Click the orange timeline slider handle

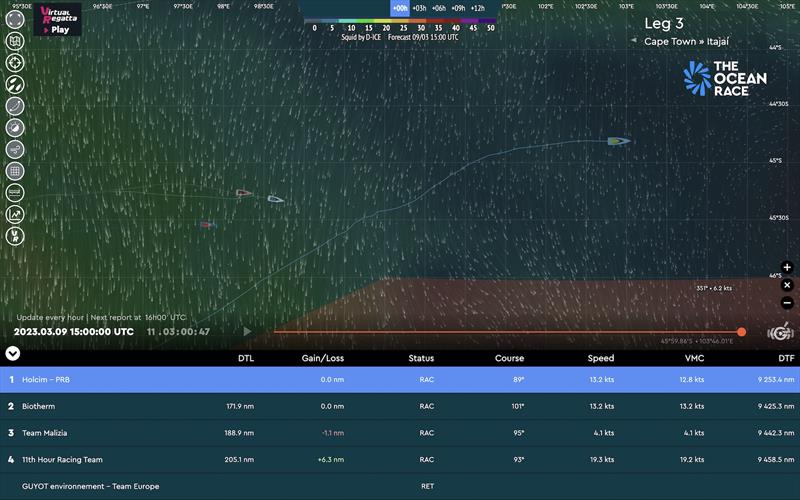(741, 332)
